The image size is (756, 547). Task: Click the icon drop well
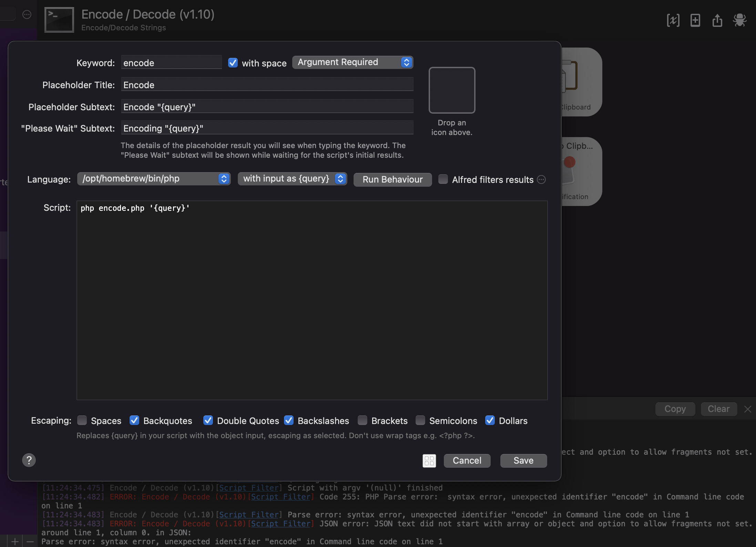click(x=452, y=90)
